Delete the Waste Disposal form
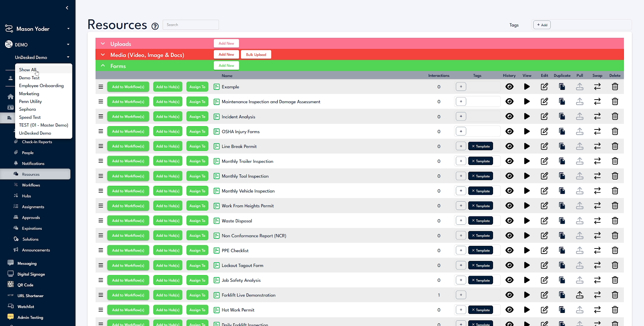This screenshot has width=644, height=326. tap(615, 221)
